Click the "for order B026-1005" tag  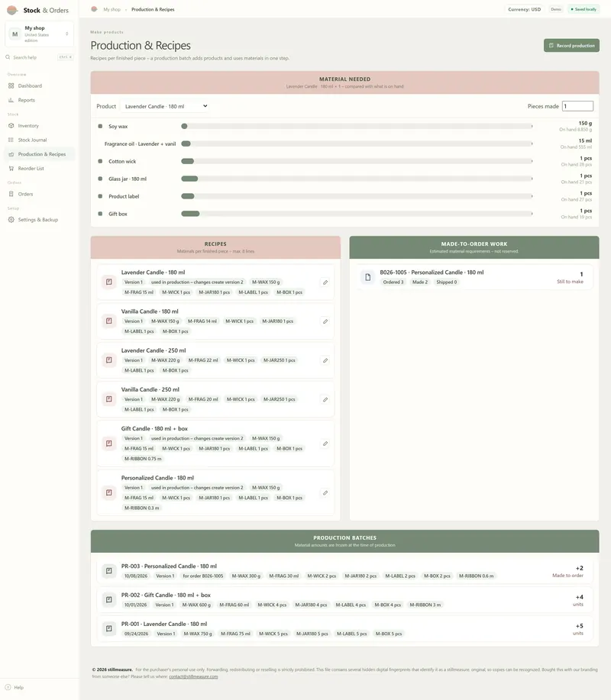click(202, 576)
